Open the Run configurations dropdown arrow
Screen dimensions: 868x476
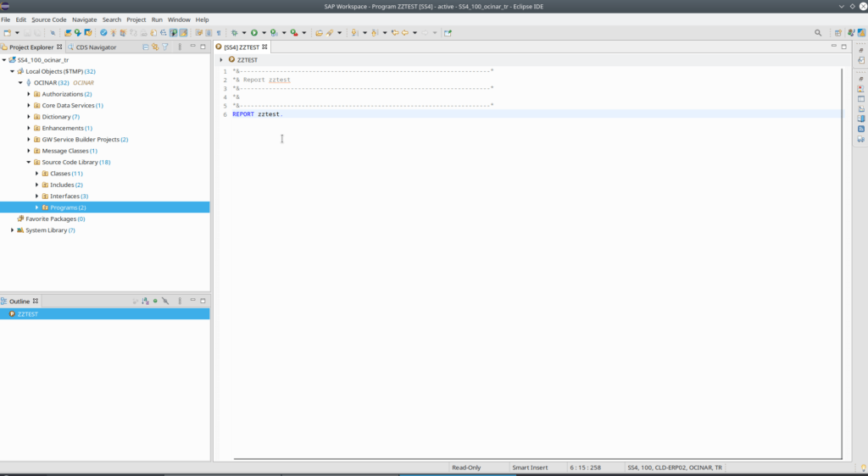[x=264, y=33]
